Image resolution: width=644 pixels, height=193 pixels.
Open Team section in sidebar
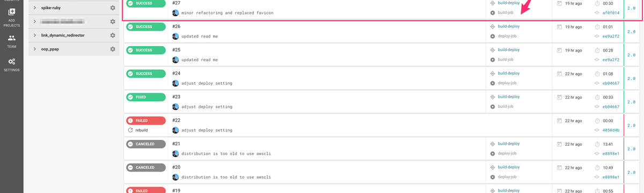11,41
